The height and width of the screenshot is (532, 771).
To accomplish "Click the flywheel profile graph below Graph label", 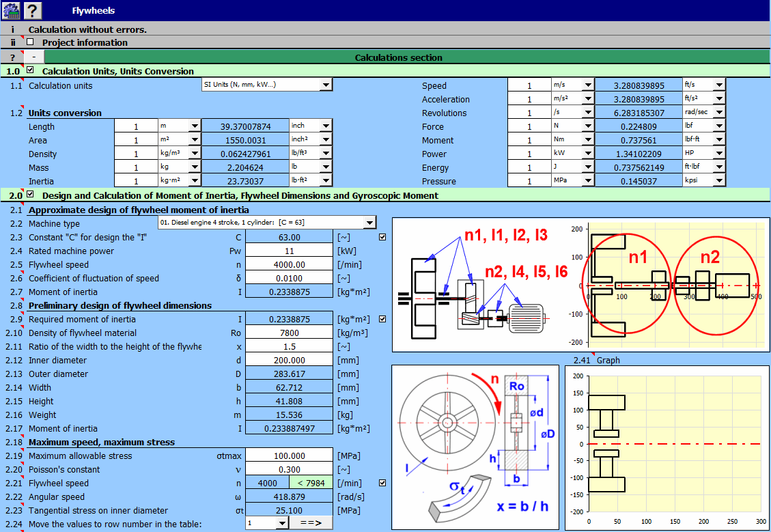I will pos(667,447).
